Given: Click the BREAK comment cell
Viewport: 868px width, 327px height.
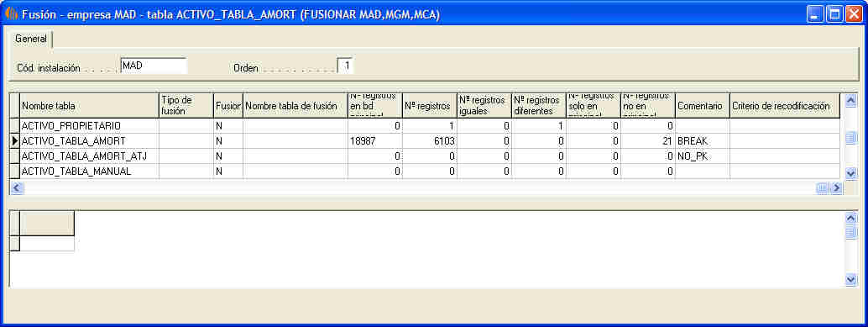Looking at the screenshot, I should coord(702,141).
